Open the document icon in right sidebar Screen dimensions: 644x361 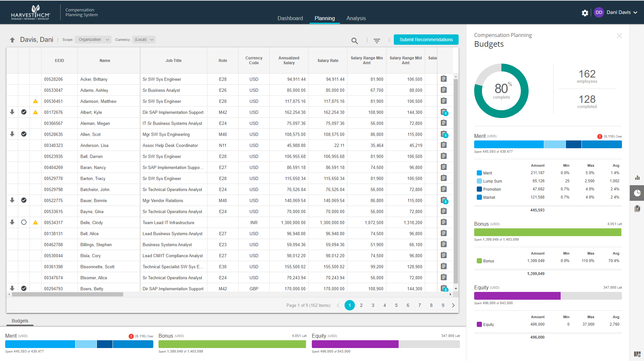[x=637, y=209]
